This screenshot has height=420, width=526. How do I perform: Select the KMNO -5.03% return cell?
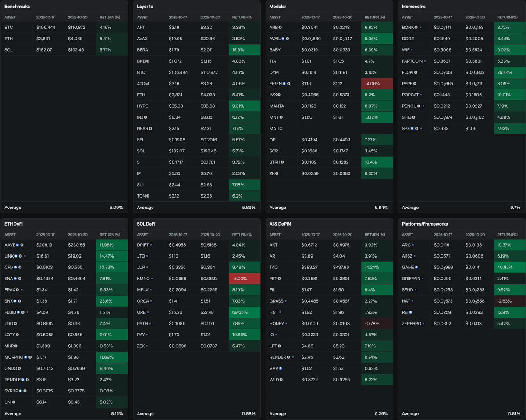pyautogui.click(x=244, y=279)
